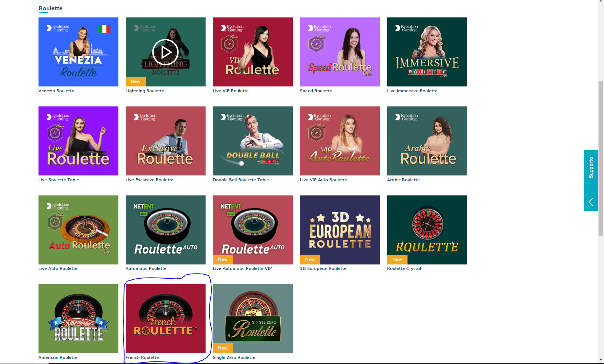Select the Speed Roulette game image
The width and height of the screenshot is (604, 364).
[340, 52]
